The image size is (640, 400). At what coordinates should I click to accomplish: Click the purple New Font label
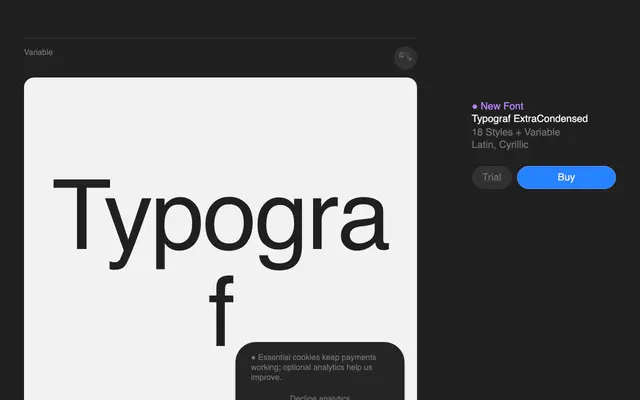pos(498,106)
